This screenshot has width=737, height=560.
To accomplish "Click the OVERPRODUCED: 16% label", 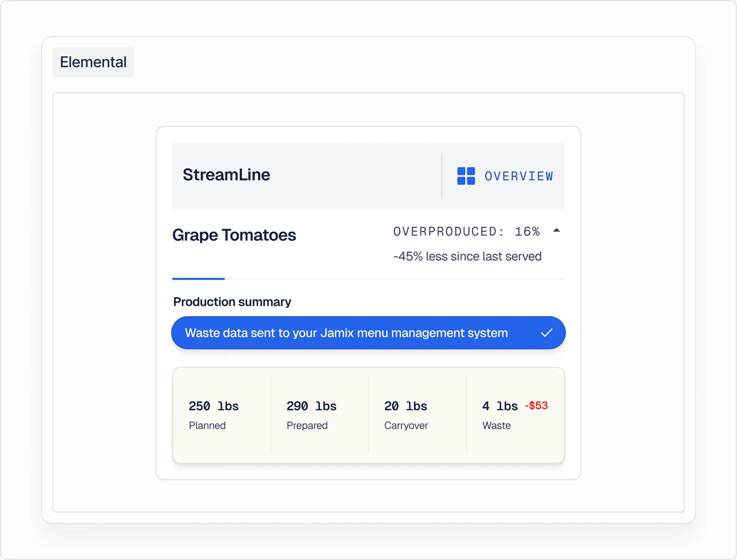I will (x=467, y=231).
